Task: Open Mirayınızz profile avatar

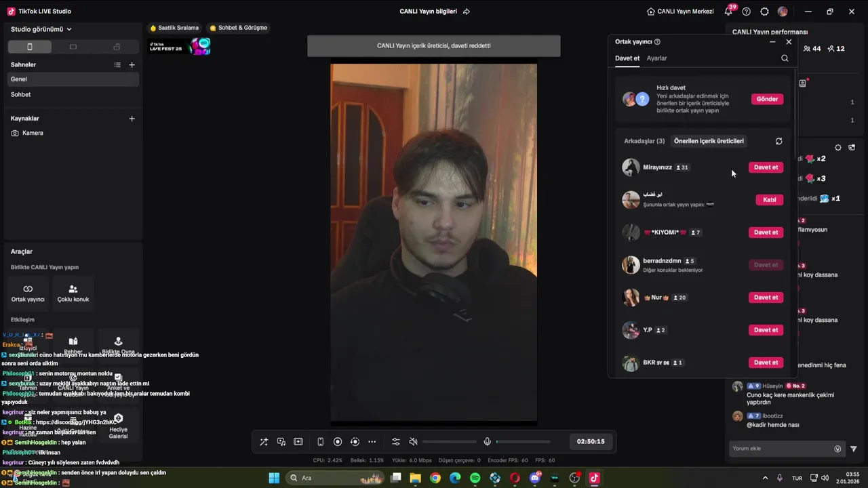Action: pos(631,167)
